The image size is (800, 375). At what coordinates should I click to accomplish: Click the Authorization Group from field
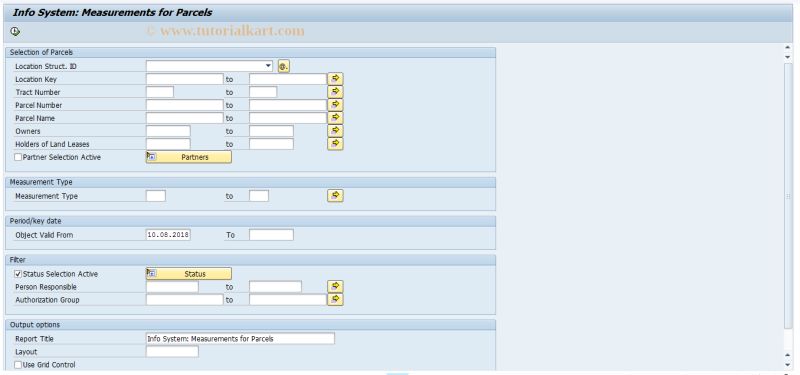coord(185,299)
